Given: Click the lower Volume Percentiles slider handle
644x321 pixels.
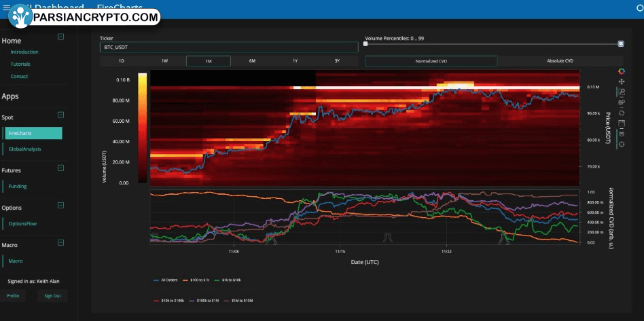Looking at the screenshot, I should 365,44.
